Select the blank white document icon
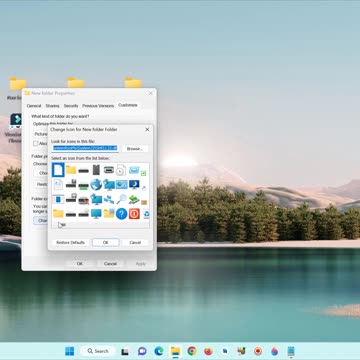Image resolution: width=360 pixels, height=360 pixels. click(58, 170)
